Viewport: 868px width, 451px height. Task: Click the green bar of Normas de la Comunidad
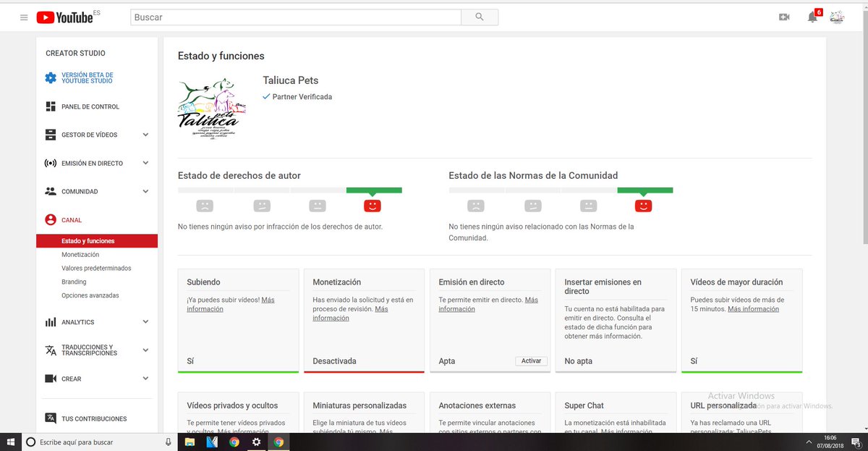644,190
